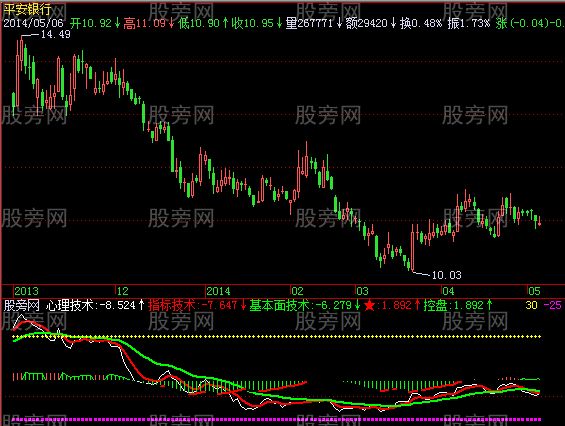Screen dimensions: 565x426
Task: Click the red star indicator icon
Action: [x=369, y=306]
